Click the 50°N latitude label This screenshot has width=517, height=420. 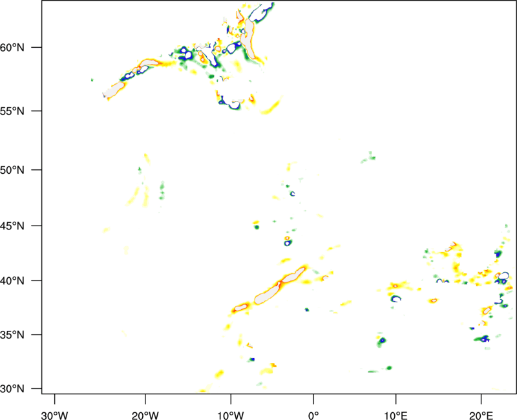point(12,170)
